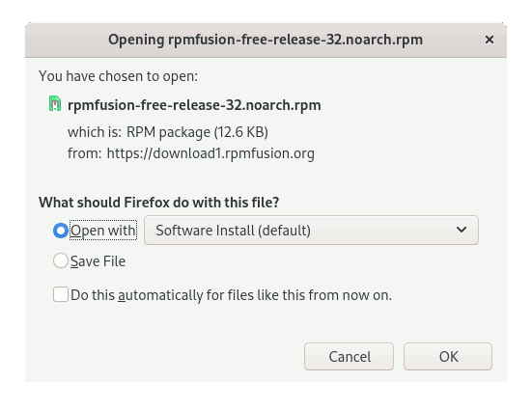
Task: Click the You have chosen to open text
Action: [118, 76]
